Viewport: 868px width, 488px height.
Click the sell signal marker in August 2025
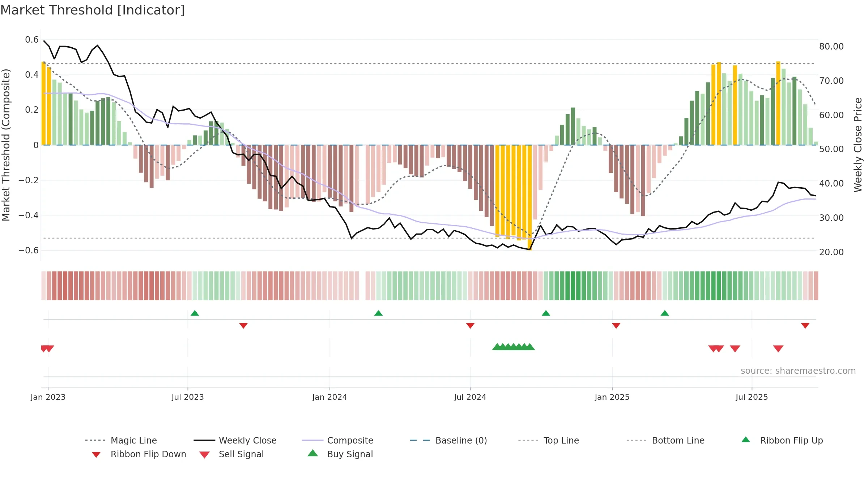(778, 349)
